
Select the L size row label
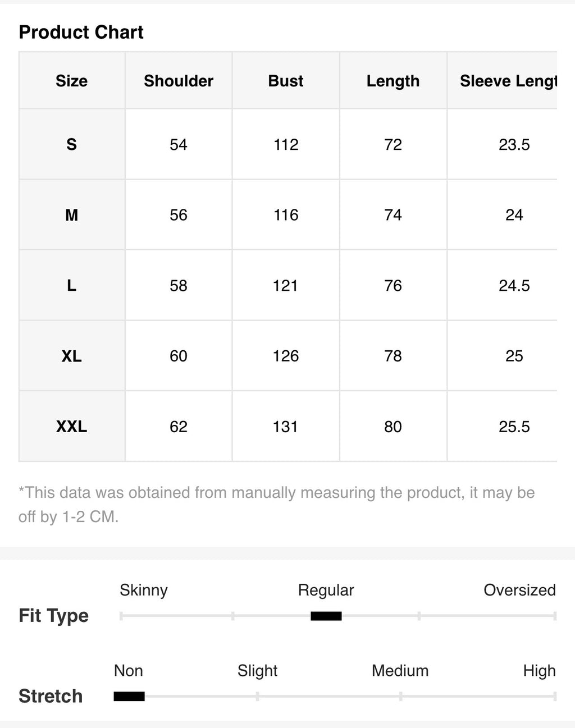pyautogui.click(x=72, y=285)
